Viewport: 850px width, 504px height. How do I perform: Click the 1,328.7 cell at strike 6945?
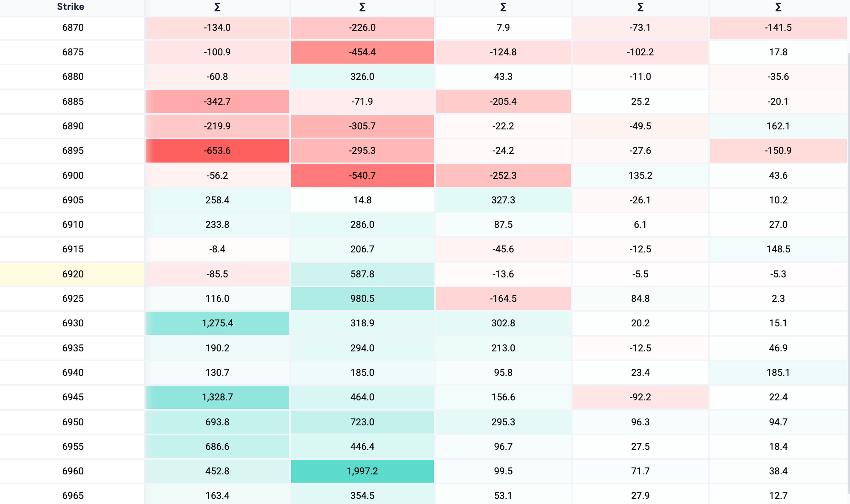[217, 397]
